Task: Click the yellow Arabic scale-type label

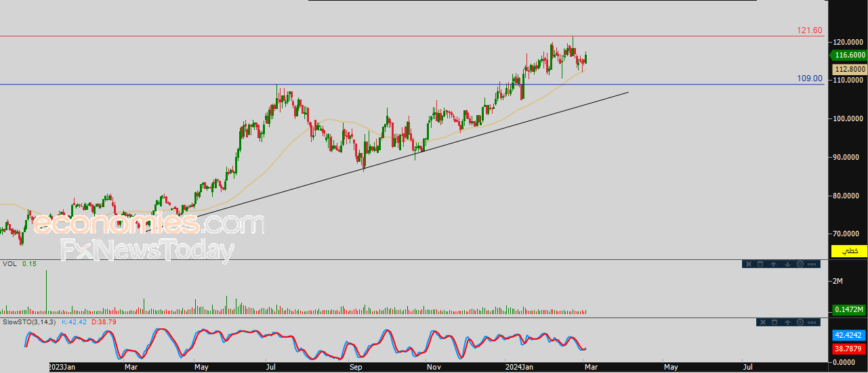Action: click(850, 251)
